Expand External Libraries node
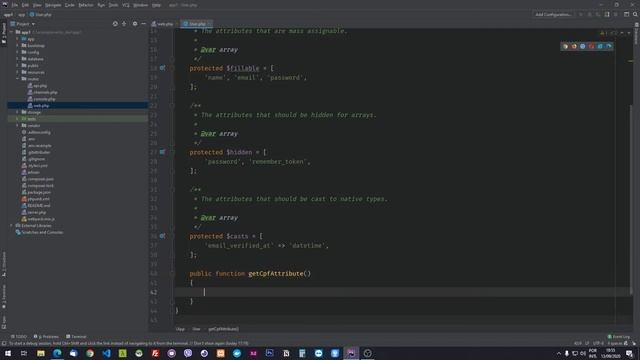 click(x=11, y=226)
